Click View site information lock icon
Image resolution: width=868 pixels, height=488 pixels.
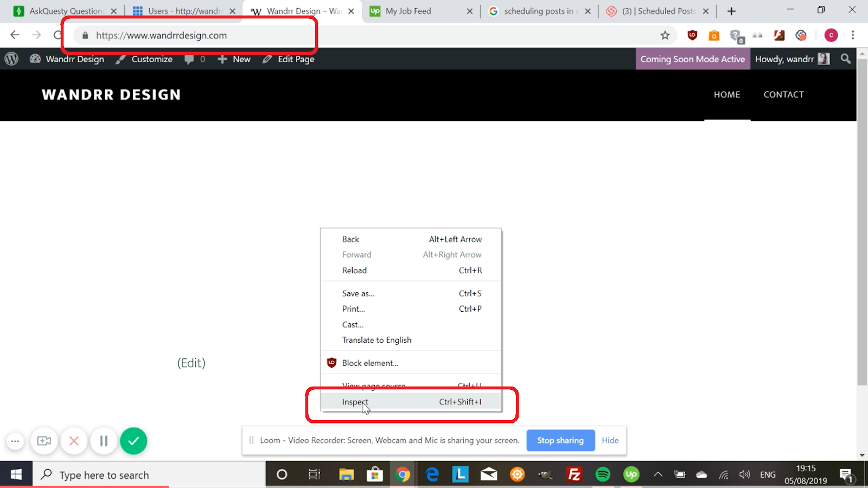(85, 35)
